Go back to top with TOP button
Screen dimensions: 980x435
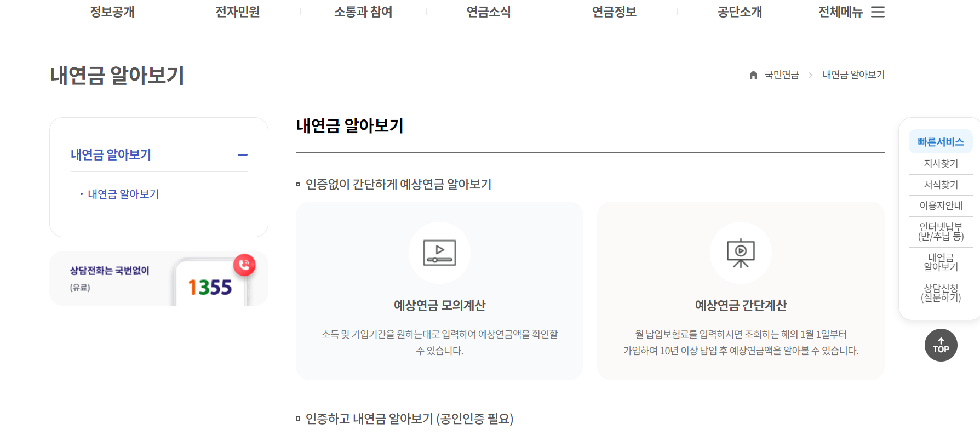(x=941, y=345)
